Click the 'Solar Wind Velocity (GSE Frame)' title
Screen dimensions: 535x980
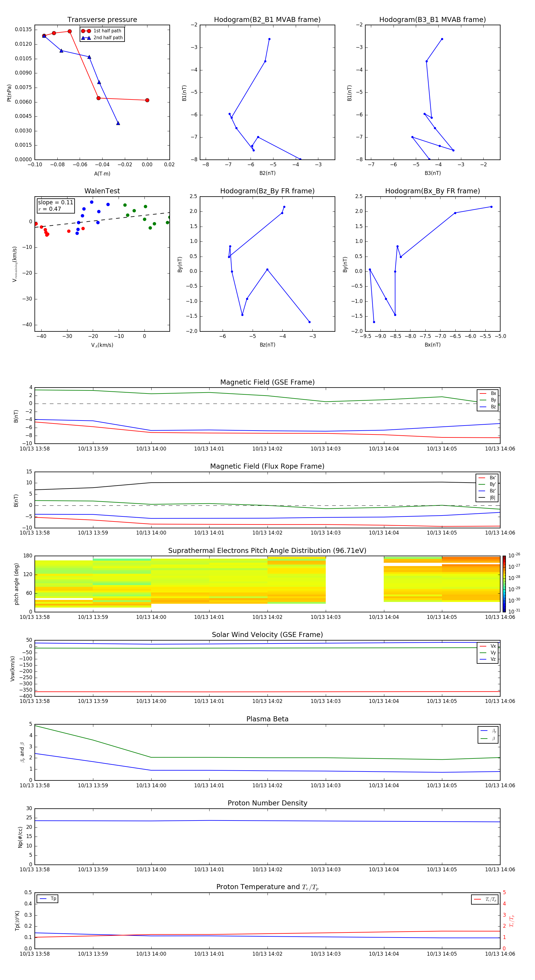[267, 635]
